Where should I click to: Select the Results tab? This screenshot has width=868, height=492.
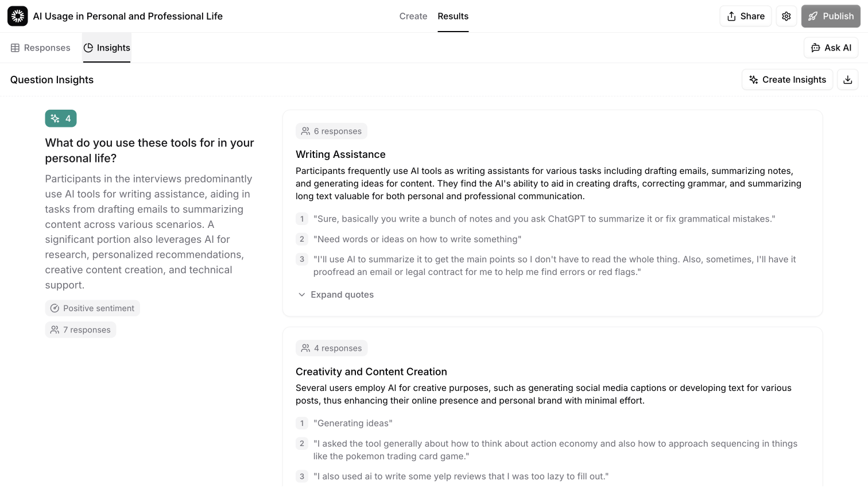453,16
